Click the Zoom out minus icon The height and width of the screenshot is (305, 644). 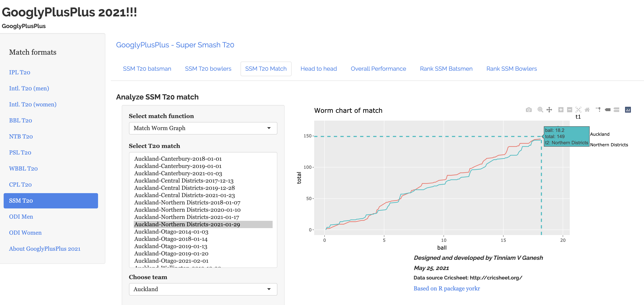click(569, 110)
